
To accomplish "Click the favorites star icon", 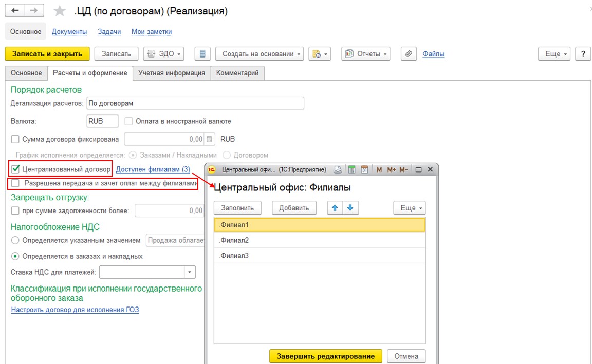I will (60, 11).
